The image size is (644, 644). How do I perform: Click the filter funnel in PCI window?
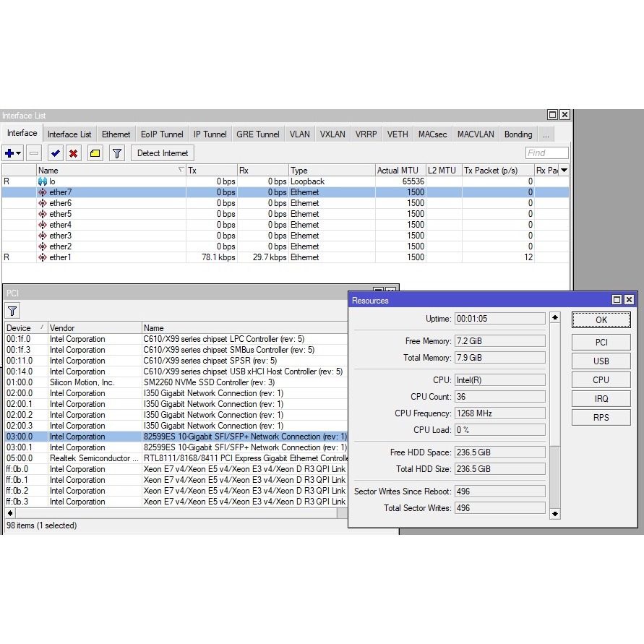(12, 311)
